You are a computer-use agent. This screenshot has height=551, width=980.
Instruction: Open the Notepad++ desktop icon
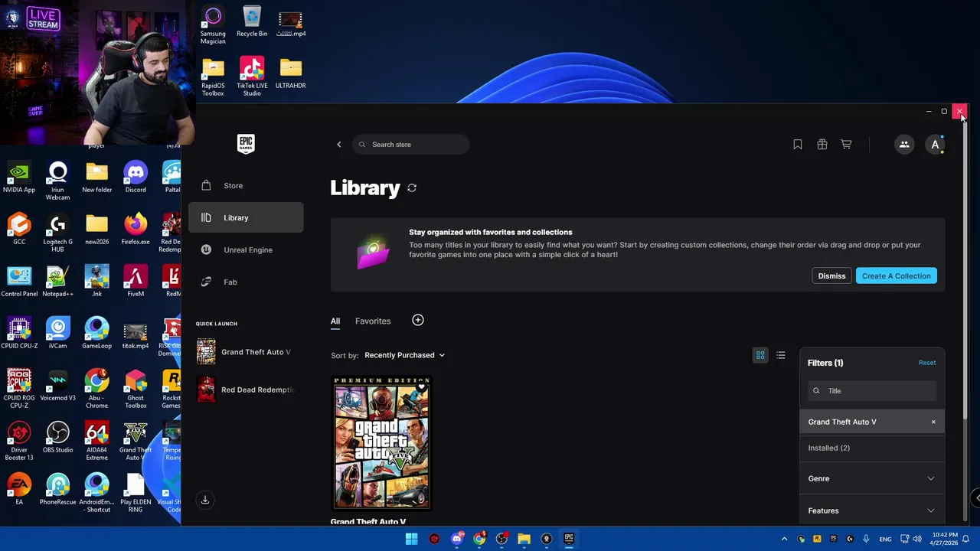click(58, 282)
